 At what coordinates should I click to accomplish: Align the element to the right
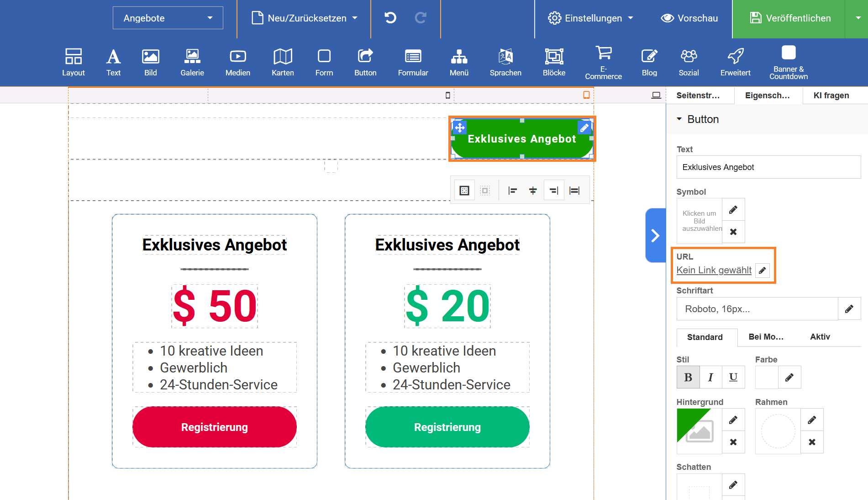click(x=554, y=191)
